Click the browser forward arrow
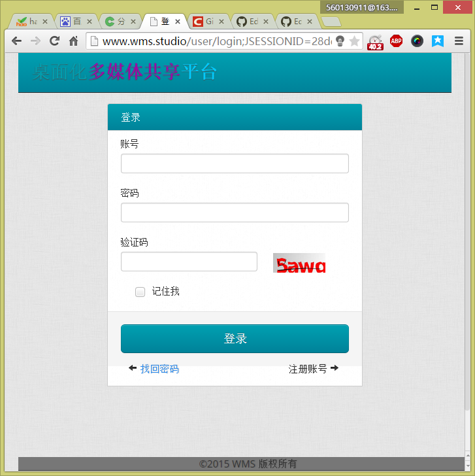475x476 pixels. point(35,41)
